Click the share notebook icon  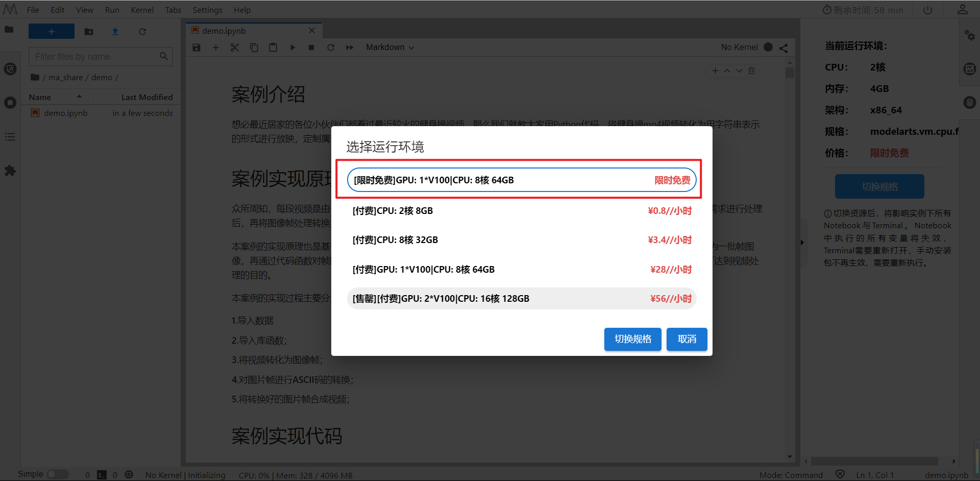pos(783,48)
